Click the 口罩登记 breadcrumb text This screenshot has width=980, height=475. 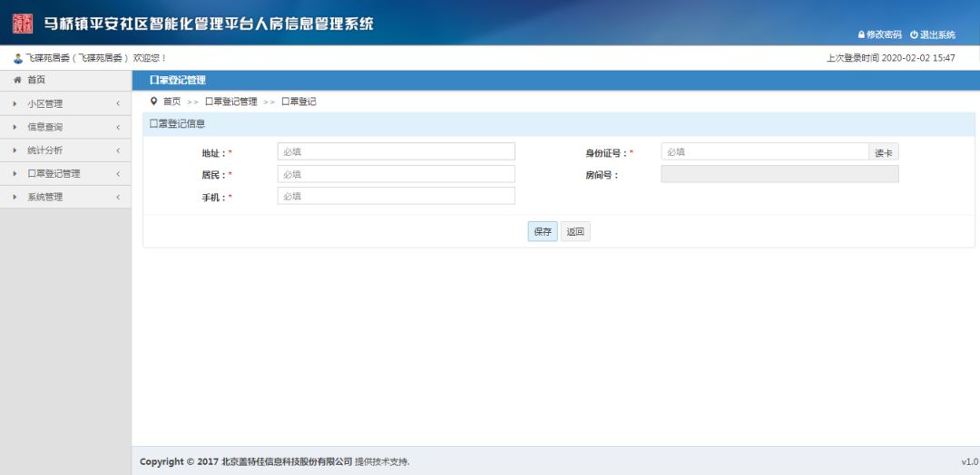coord(299,102)
